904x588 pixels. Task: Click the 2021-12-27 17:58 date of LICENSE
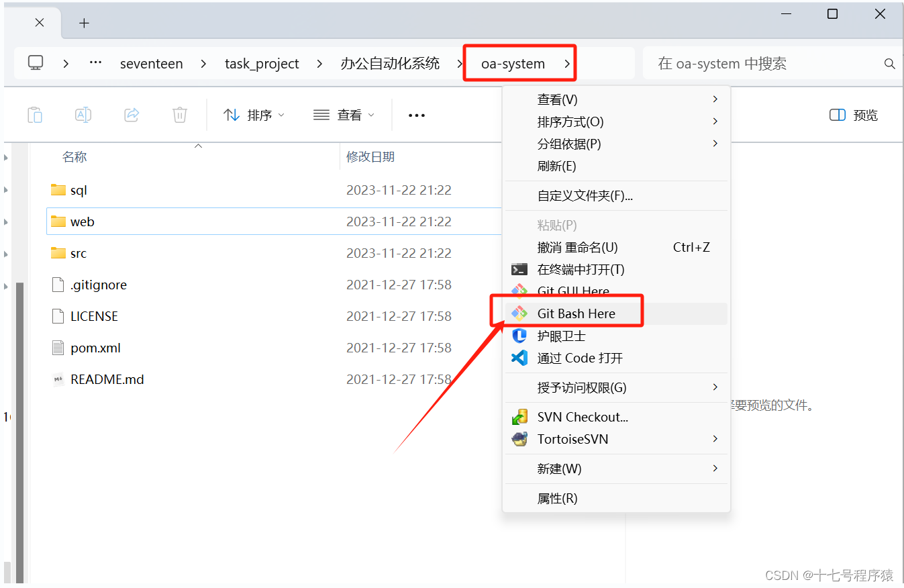click(x=399, y=316)
